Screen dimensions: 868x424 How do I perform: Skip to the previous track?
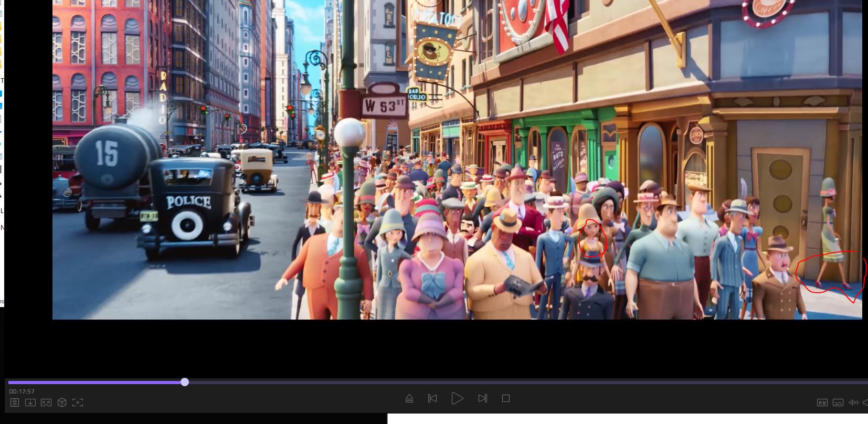pyautogui.click(x=432, y=398)
